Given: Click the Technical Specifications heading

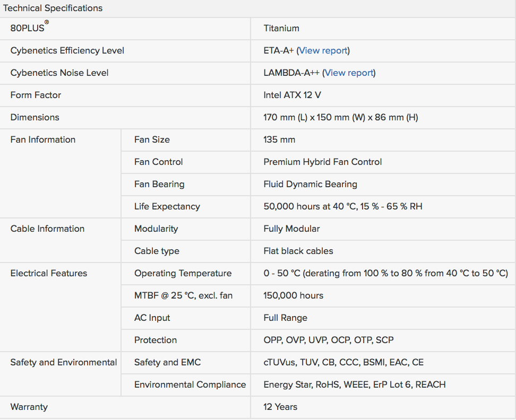Looking at the screenshot, I should tap(53, 8).
